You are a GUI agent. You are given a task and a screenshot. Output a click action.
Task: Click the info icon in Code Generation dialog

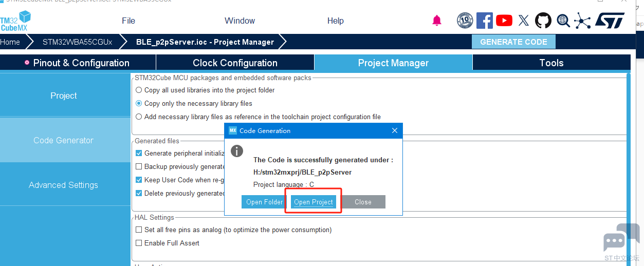coord(236,151)
